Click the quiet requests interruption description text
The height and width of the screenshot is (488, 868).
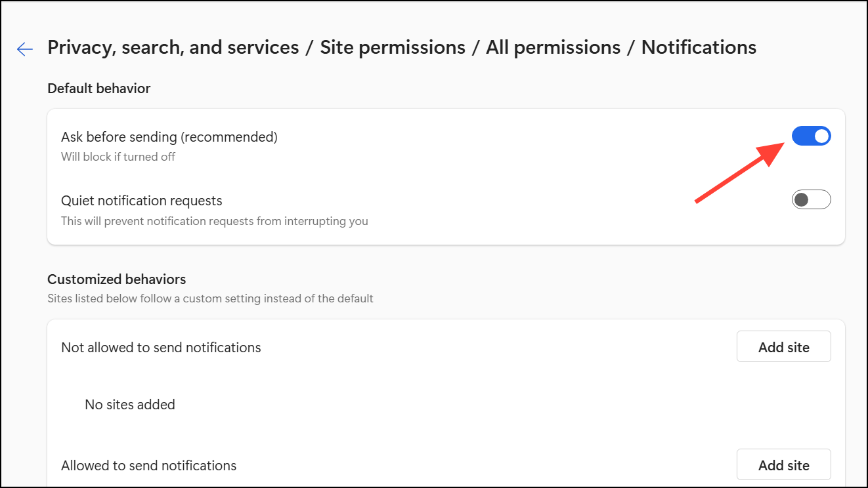click(x=215, y=221)
